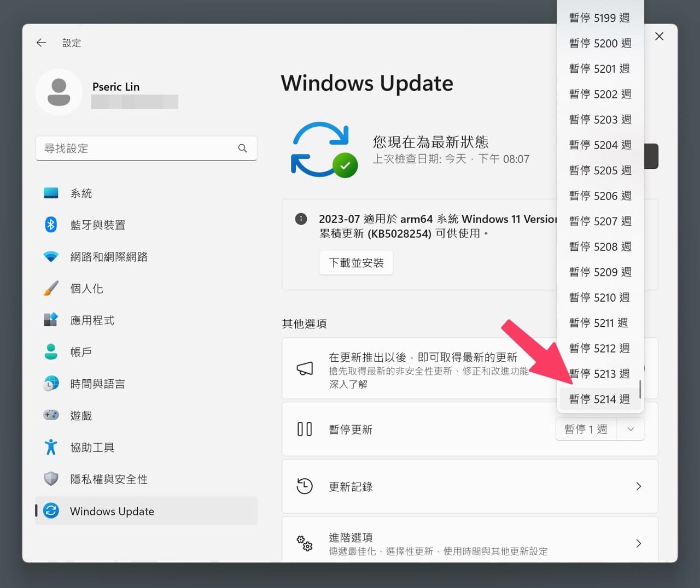Click the globe clock icon for 時間與語言
The image size is (700, 588).
pos(51,383)
